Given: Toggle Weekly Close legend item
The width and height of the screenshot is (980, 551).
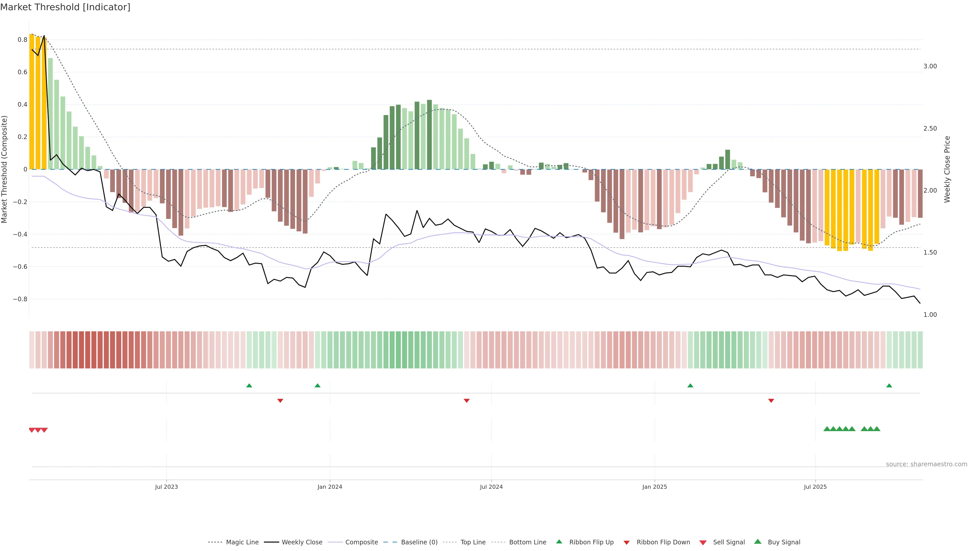Looking at the screenshot, I should (302, 542).
